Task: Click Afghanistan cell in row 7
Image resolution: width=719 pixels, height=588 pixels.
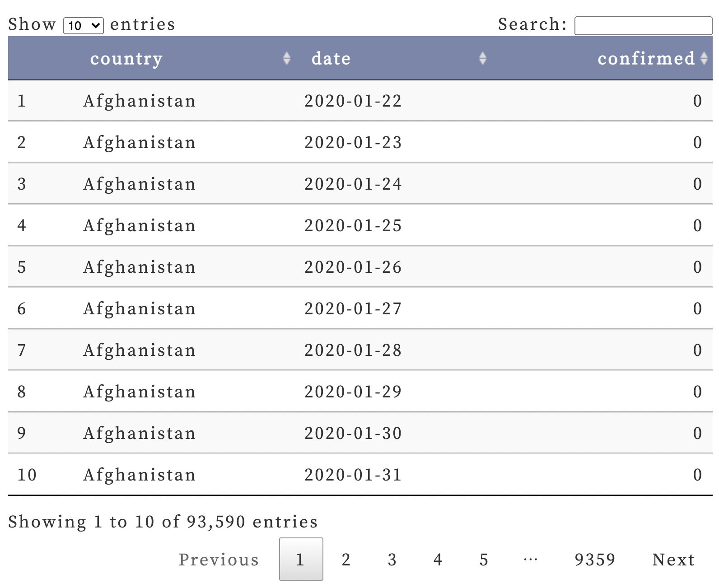Action: coord(140,350)
